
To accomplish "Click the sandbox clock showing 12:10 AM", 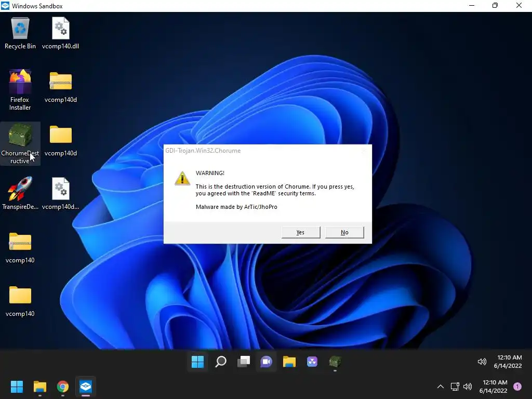I will tap(508, 362).
